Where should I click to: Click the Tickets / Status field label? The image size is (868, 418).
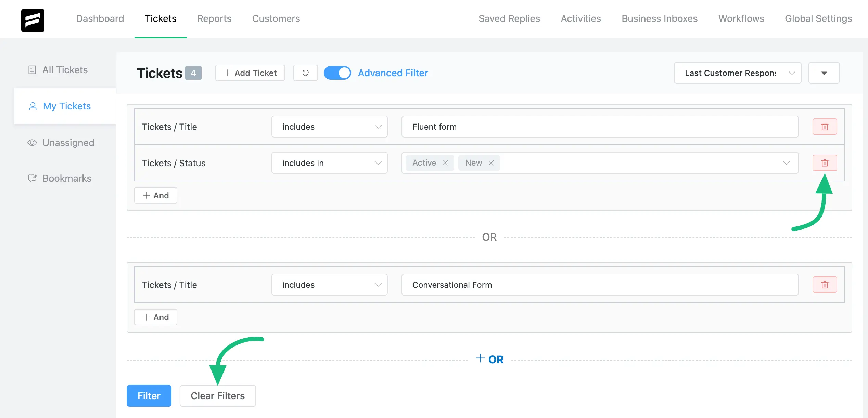pos(174,163)
